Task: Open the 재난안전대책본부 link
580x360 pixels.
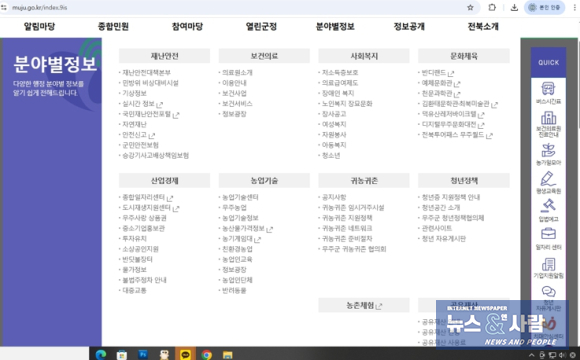Action: (x=146, y=73)
